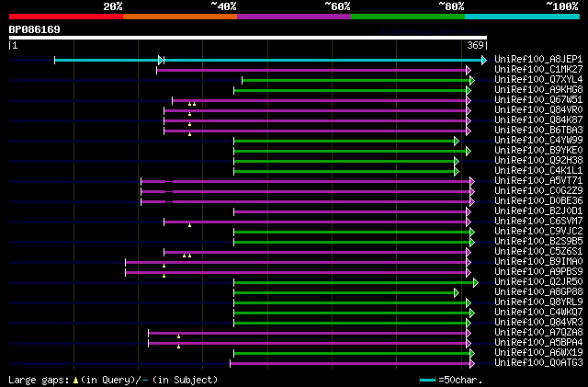Click the yellow gap marker under A7QZA8 bar
588x387 pixels.
point(178,336)
